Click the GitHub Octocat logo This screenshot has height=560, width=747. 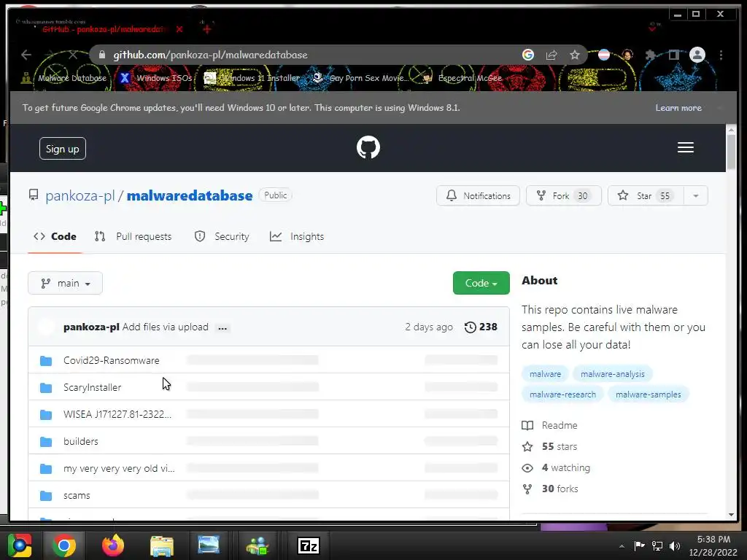[368, 147]
